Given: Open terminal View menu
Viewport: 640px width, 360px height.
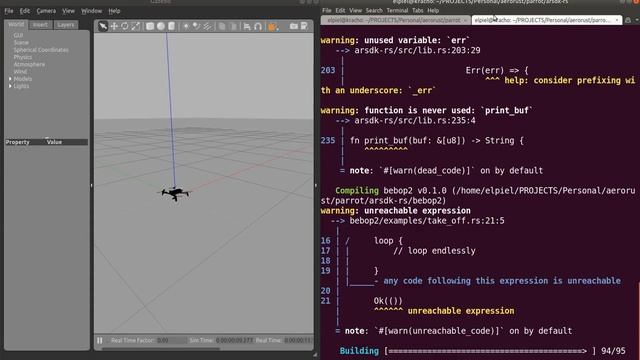Looking at the screenshot, I should (356, 11).
